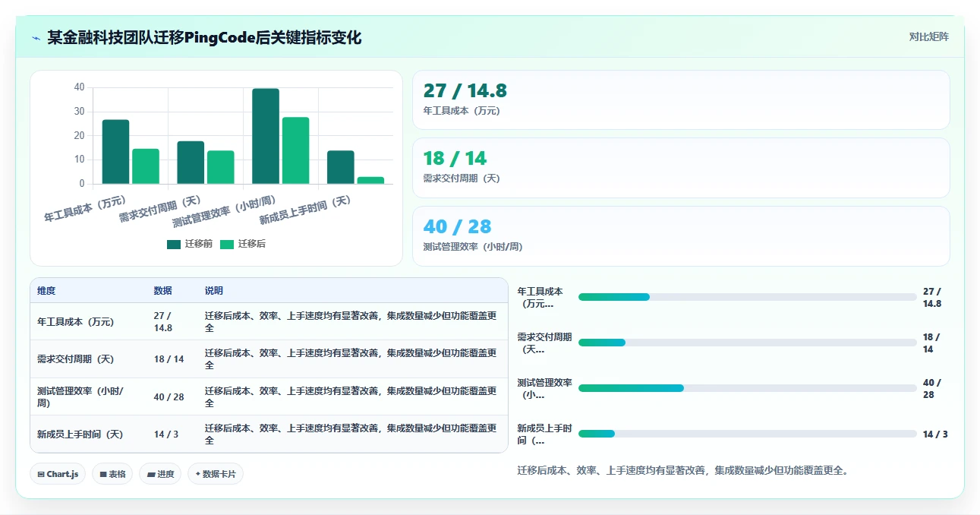Click the 迁移后 bar for 测试管理效率
The height and width of the screenshot is (515, 980).
click(x=296, y=150)
